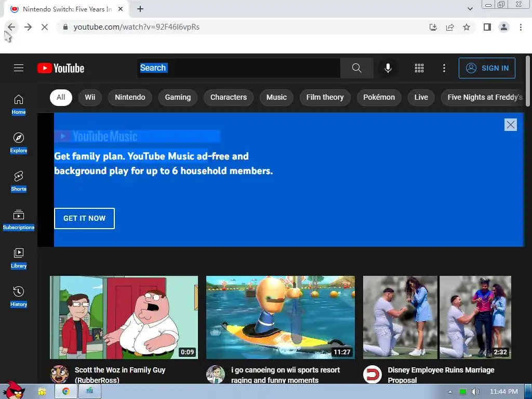Open Chrome profile avatar
This screenshot has height=399, width=532.
tap(504, 27)
